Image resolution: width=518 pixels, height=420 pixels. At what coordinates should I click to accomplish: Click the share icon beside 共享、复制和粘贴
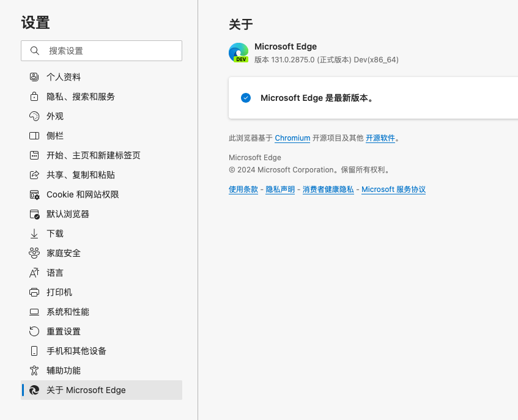pos(34,175)
